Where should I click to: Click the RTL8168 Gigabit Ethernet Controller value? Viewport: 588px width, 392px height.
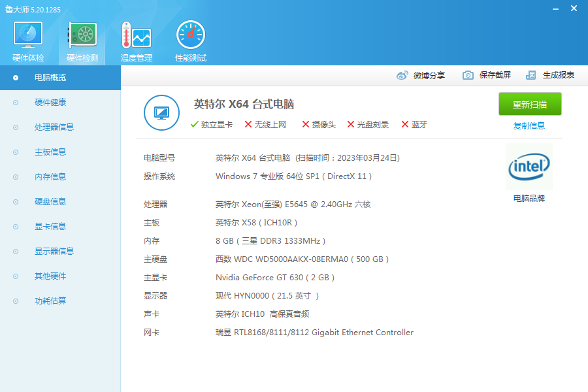pyautogui.click(x=314, y=333)
